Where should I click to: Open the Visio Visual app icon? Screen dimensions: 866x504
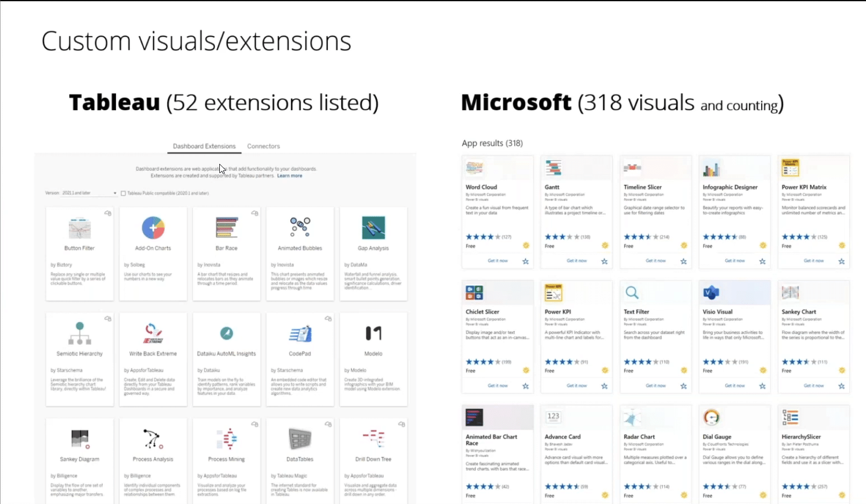(x=711, y=292)
